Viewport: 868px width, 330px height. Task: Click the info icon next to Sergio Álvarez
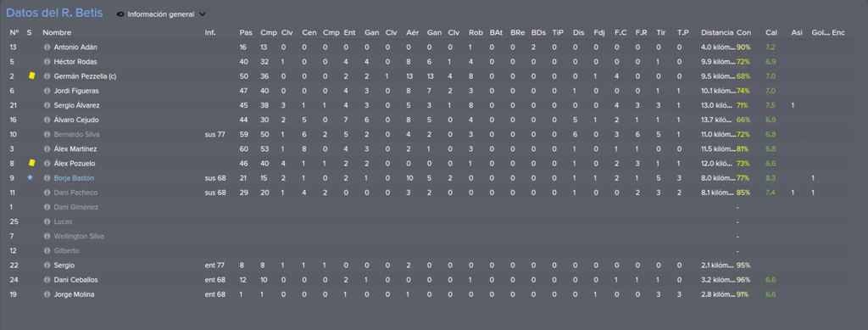(47, 105)
